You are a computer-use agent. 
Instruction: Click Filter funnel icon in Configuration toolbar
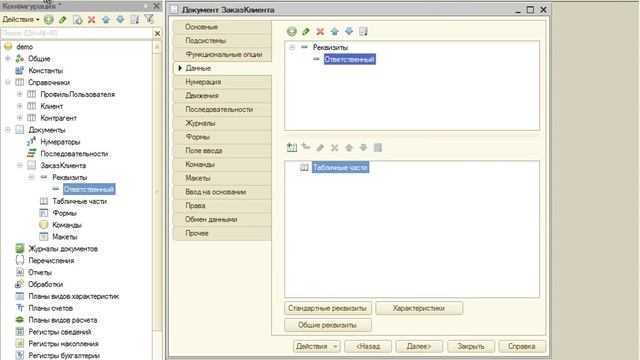click(x=149, y=19)
